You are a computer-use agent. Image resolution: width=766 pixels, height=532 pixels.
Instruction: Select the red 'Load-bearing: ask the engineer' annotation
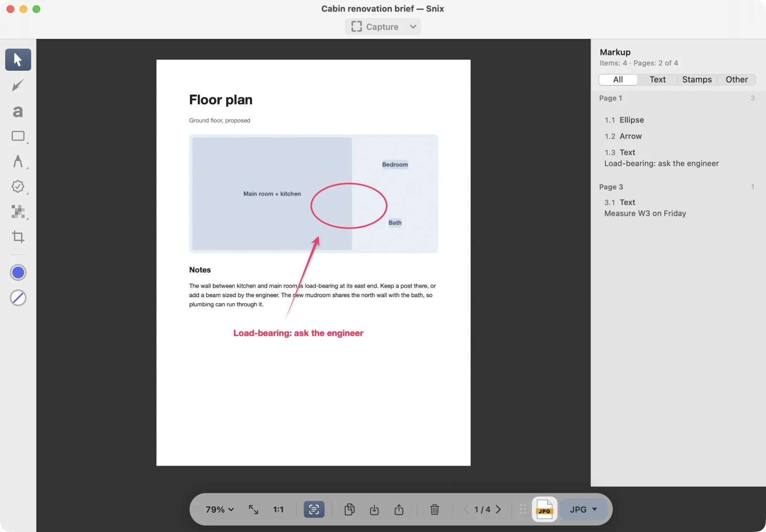(x=298, y=333)
